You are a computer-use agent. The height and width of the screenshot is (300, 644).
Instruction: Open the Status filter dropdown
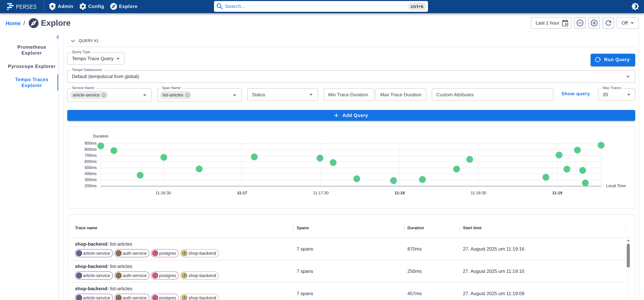pyautogui.click(x=282, y=95)
